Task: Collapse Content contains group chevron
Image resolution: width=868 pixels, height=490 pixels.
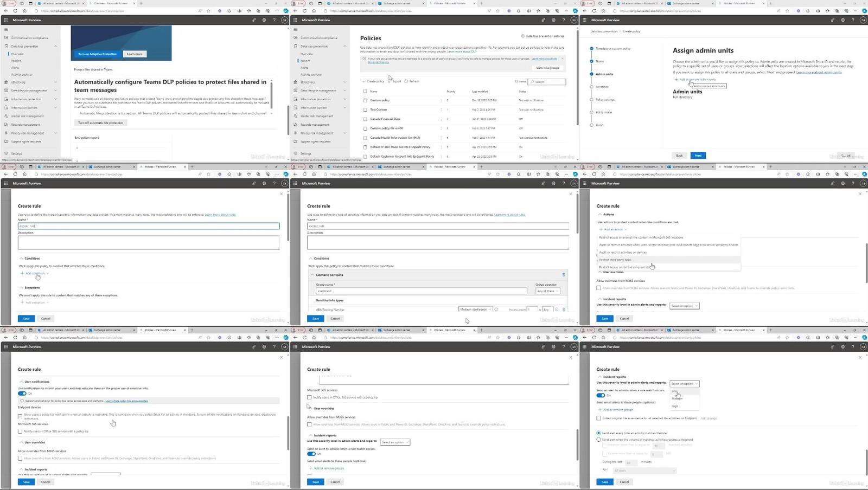Action: coord(312,275)
